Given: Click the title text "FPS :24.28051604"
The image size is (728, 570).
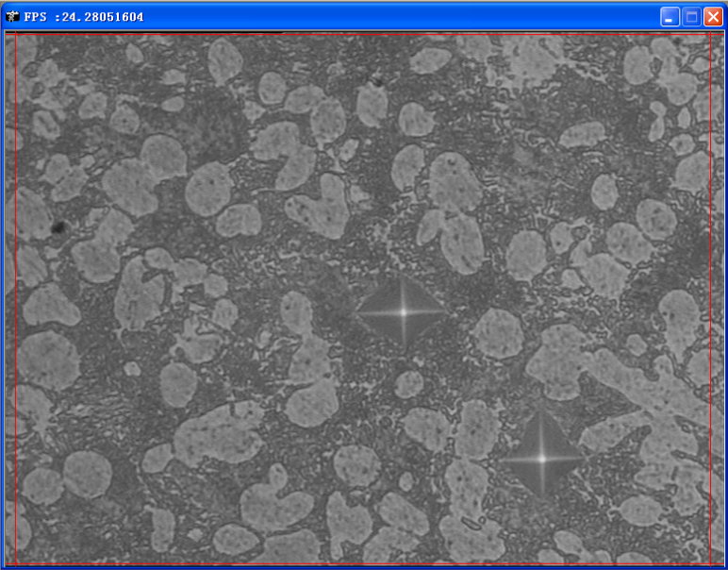Looking at the screenshot, I should coord(84,17).
